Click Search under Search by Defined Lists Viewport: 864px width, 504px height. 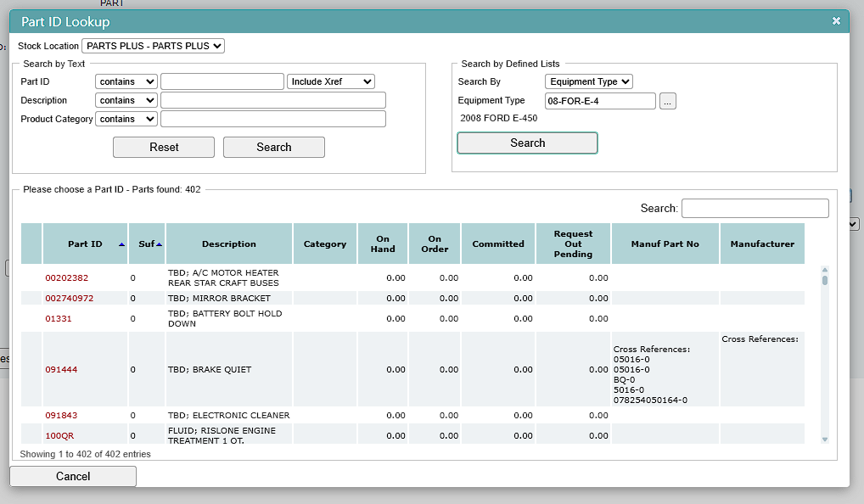point(527,143)
